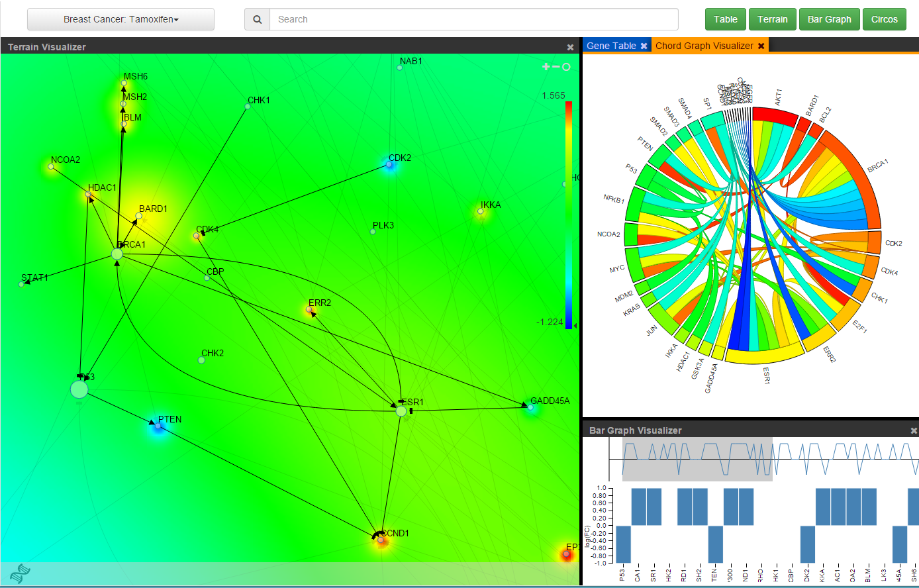Click the gray brush selection in bar graph overview
This screenshot has width=919, height=588.
pyautogui.click(x=697, y=459)
